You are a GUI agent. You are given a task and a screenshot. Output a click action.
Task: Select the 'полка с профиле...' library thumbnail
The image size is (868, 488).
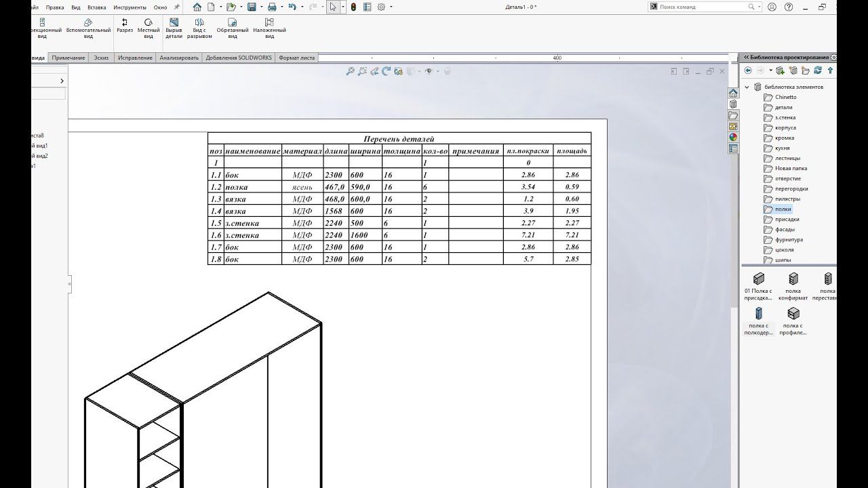[793, 321]
